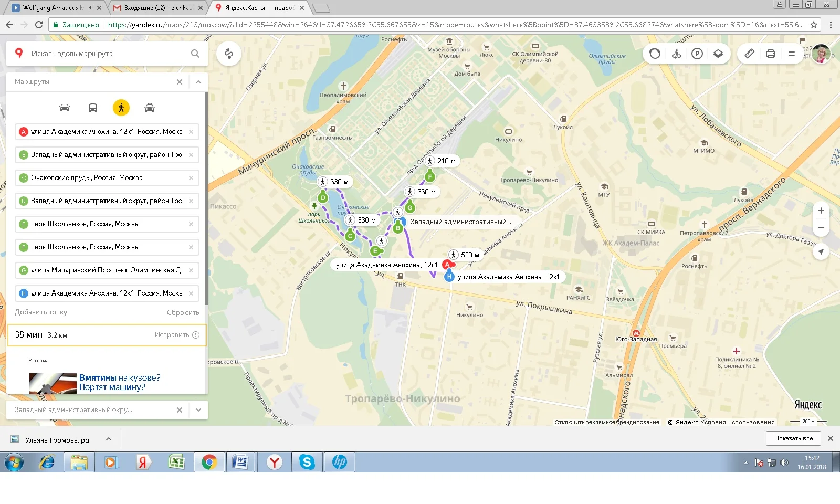Collapse the Маршруты panel

(198, 82)
